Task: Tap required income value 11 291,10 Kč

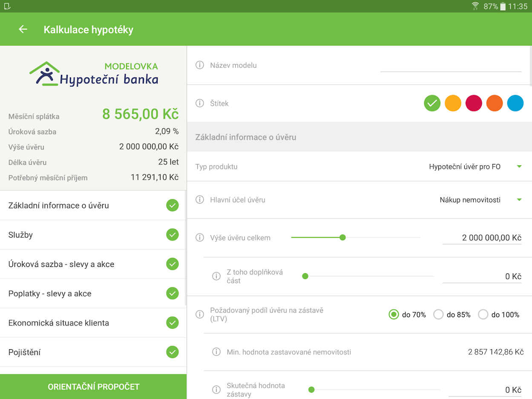Action: [x=155, y=177]
